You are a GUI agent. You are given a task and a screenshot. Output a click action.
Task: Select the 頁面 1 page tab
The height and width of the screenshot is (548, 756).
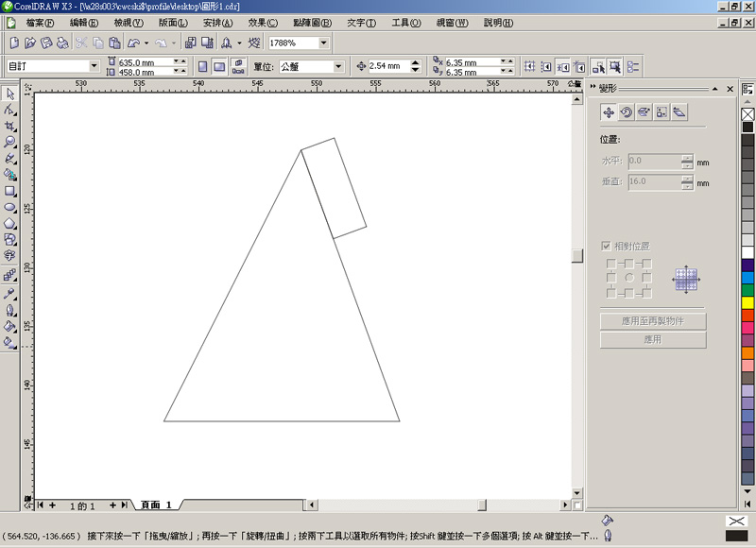156,505
